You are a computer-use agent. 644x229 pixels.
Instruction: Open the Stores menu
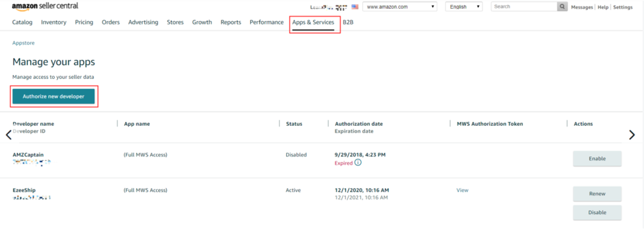[x=175, y=22]
